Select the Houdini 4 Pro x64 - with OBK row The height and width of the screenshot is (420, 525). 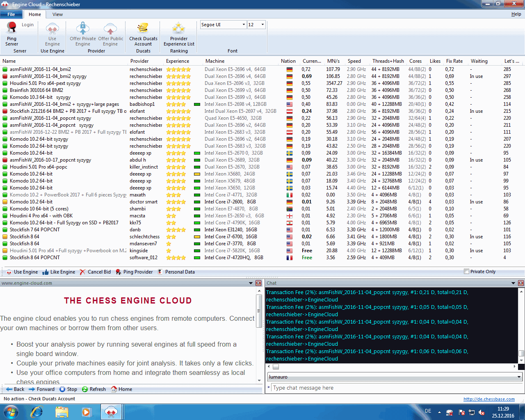point(262,216)
